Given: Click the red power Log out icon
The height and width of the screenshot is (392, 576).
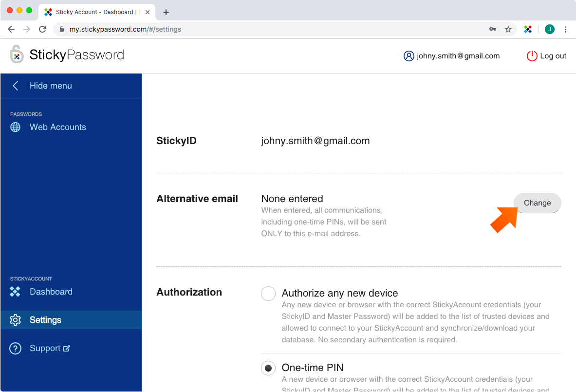Looking at the screenshot, I should [x=532, y=56].
